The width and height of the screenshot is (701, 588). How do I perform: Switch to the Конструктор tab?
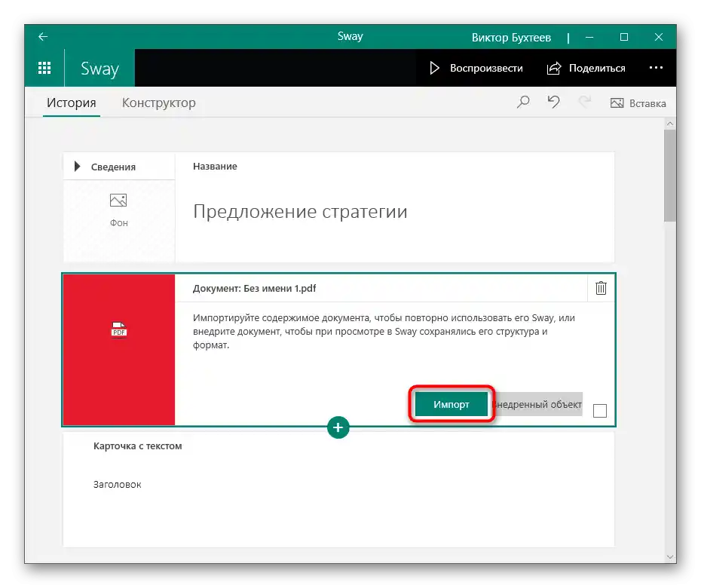(159, 103)
